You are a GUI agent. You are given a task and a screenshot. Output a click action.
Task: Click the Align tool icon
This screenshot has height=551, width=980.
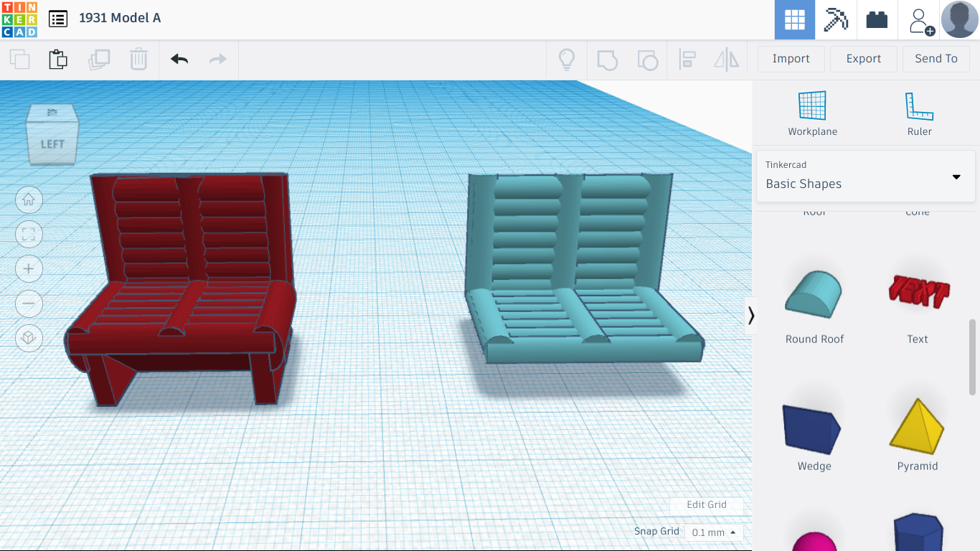(687, 59)
